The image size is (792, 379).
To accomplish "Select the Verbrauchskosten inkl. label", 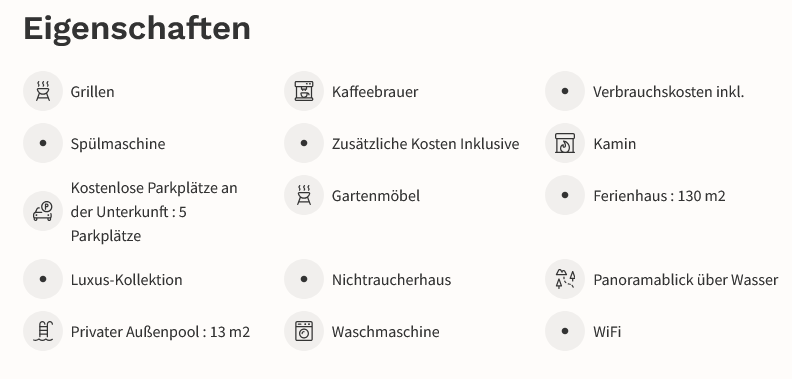I will (x=668, y=92).
